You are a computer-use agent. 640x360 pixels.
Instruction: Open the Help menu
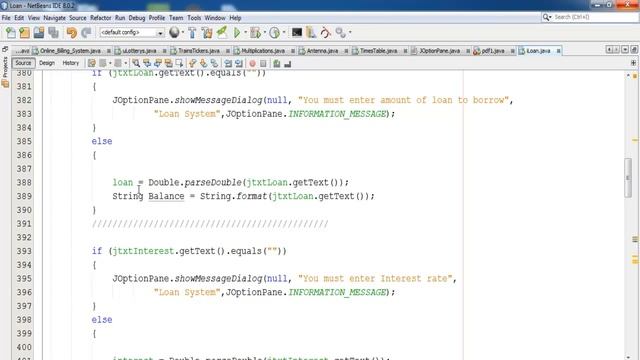coord(235,18)
